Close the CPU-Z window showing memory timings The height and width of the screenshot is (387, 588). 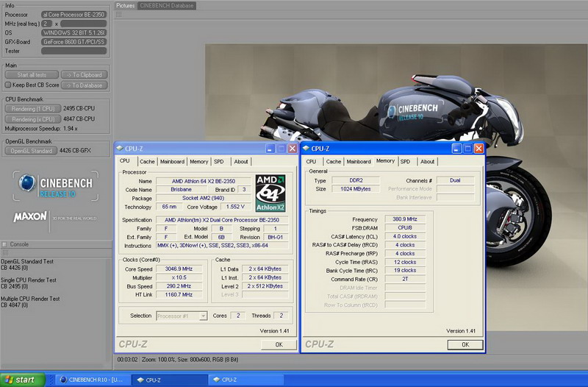[478, 149]
